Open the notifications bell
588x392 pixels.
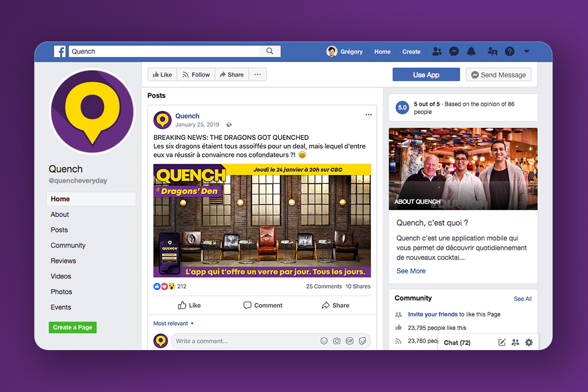pos(471,51)
